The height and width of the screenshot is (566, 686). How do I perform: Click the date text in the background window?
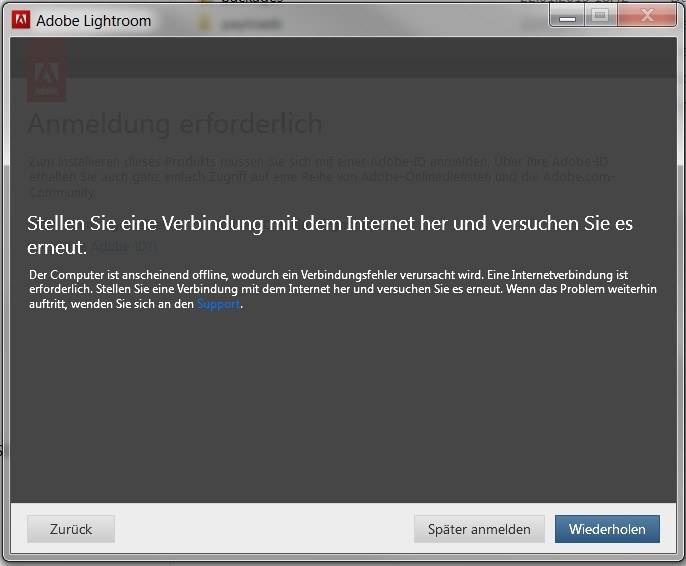click(x=560, y=2)
